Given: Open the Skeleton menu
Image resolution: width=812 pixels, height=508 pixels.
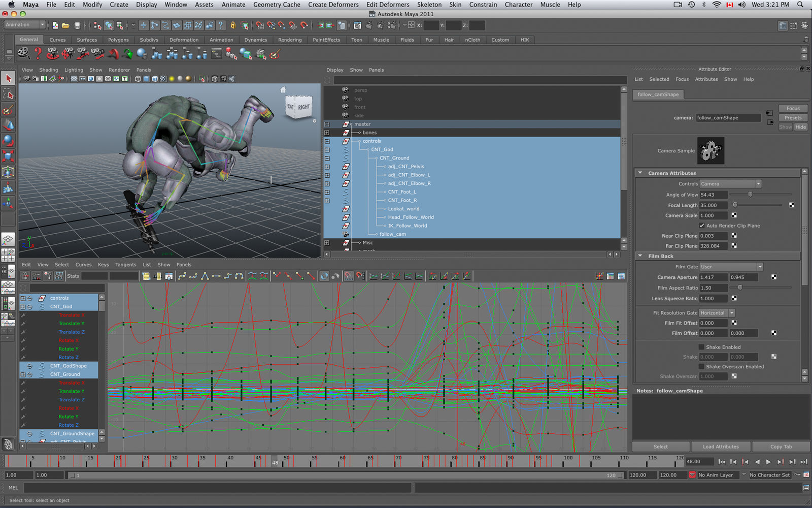Looking at the screenshot, I should point(429,5).
